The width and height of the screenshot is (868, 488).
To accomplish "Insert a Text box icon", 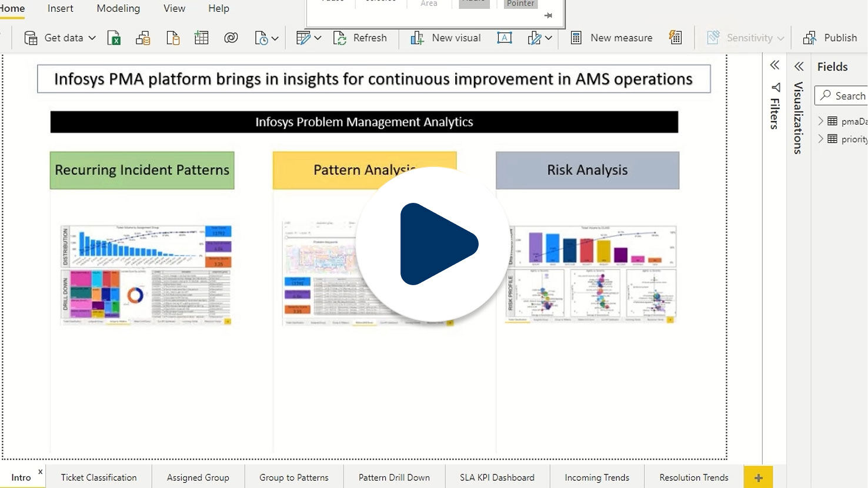I will (505, 38).
